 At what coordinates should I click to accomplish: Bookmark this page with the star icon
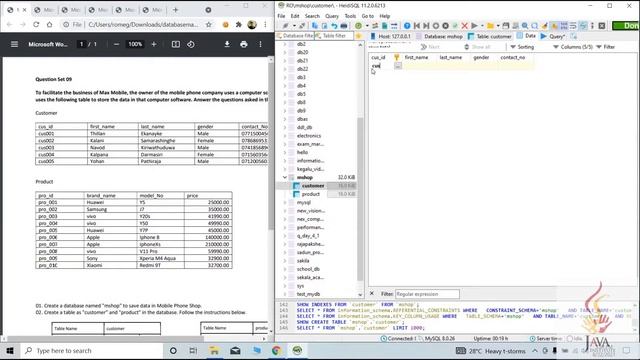[209, 24]
